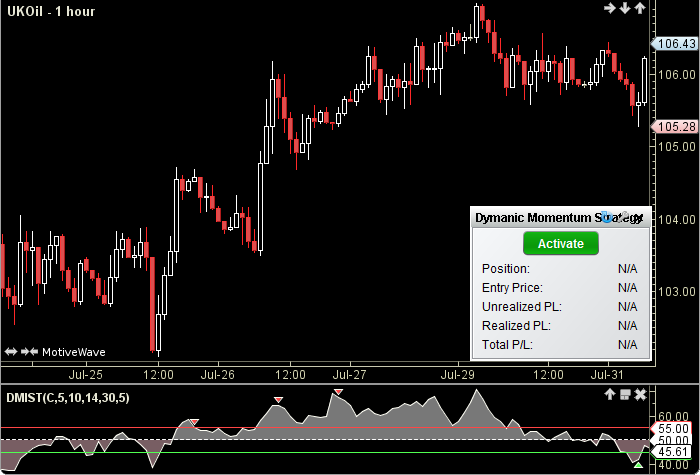Click the Jul-26 time axis label
This screenshot has width=700, height=475.
pyautogui.click(x=217, y=375)
